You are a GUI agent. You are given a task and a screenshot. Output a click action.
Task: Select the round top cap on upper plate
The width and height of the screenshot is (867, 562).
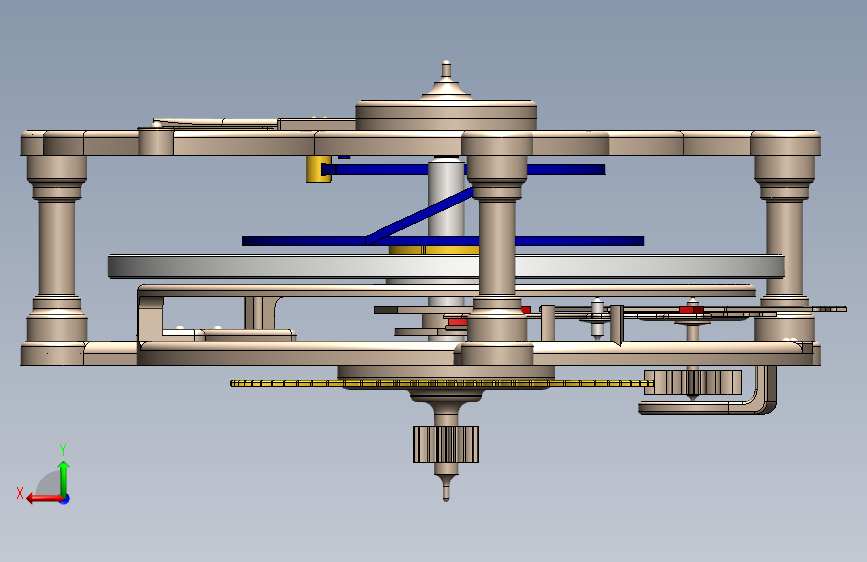tap(446, 115)
